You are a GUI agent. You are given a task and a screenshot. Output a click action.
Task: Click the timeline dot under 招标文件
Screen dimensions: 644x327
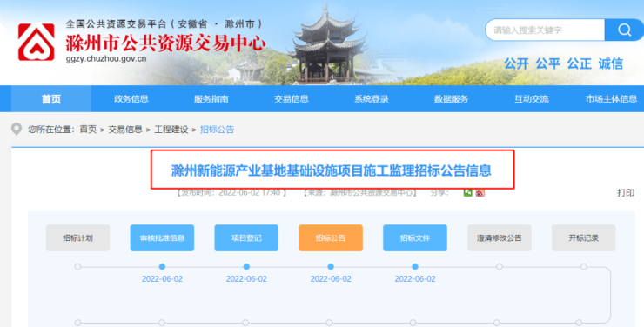pyautogui.click(x=415, y=267)
